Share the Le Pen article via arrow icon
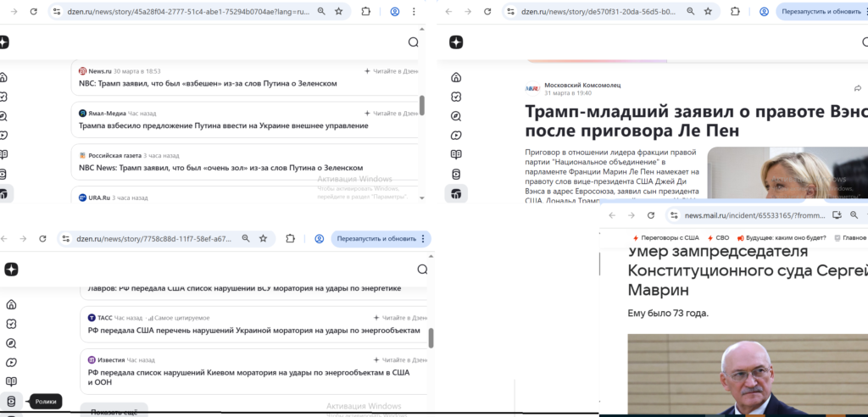The width and height of the screenshot is (868, 417). [x=858, y=88]
